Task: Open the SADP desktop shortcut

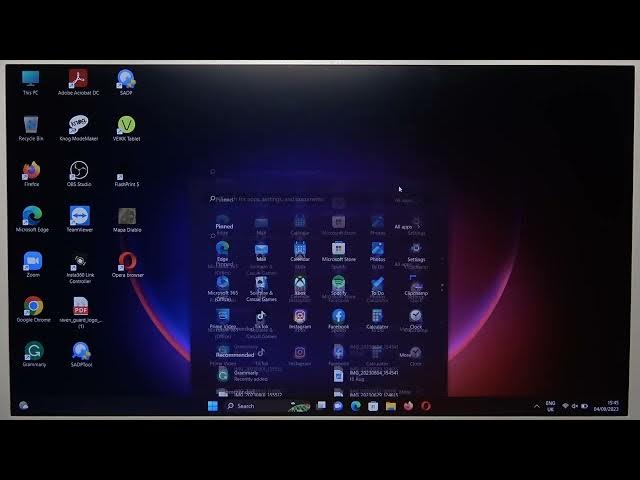Action: 126,82
